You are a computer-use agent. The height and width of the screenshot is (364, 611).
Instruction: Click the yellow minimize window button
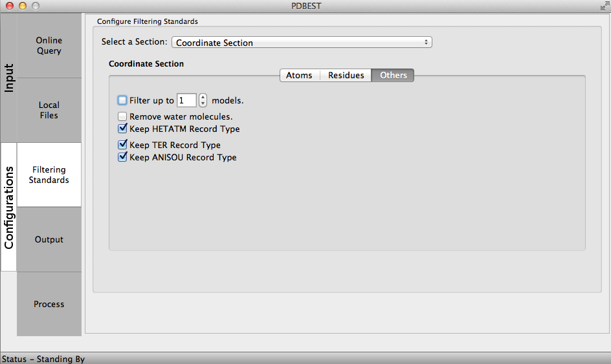click(x=23, y=6)
